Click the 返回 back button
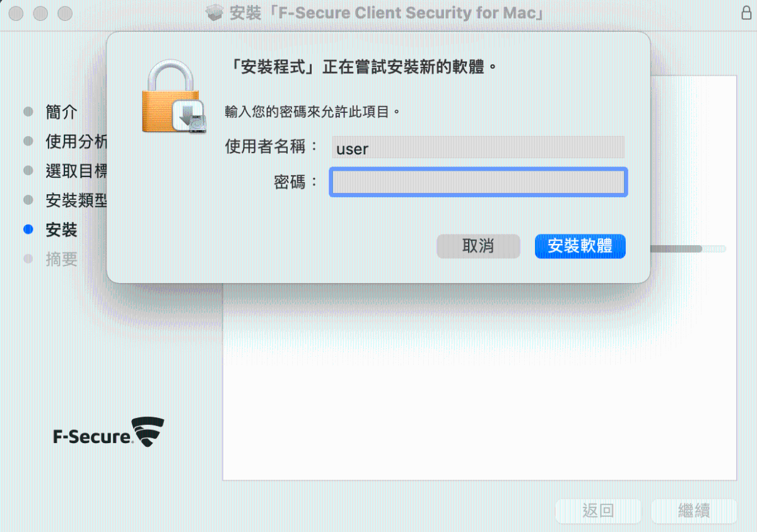This screenshot has width=757, height=532. point(598,511)
